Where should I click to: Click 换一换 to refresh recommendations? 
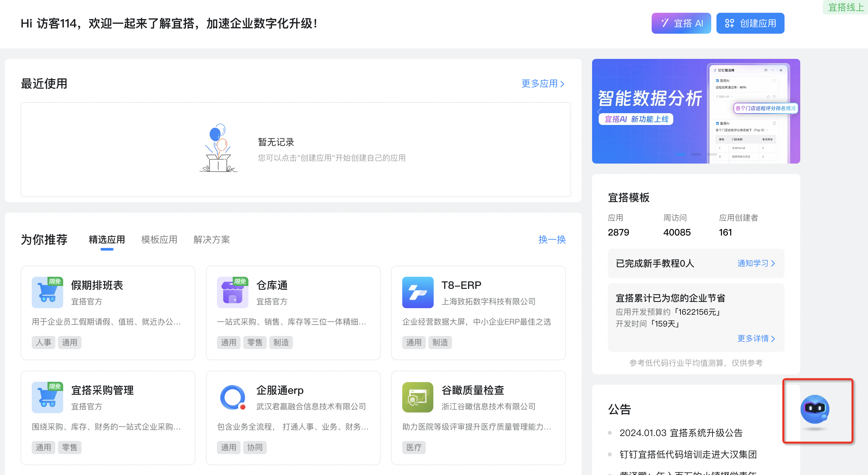(552, 239)
